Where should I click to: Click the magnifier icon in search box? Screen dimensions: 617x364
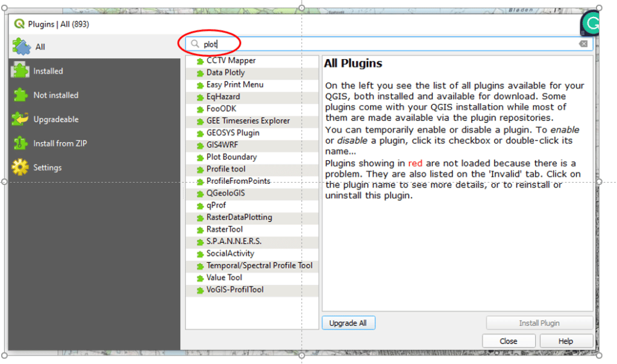(x=195, y=43)
